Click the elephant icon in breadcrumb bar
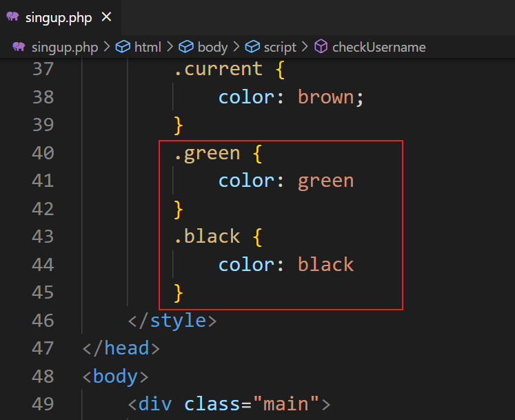The width and height of the screenshot is (515, 420). point(19,47)
